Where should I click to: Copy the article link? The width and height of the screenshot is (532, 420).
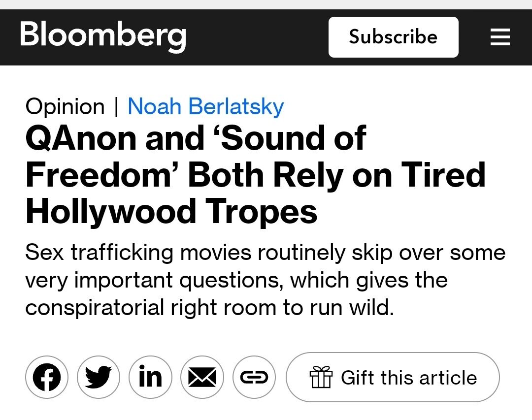(x=254, y=377)
